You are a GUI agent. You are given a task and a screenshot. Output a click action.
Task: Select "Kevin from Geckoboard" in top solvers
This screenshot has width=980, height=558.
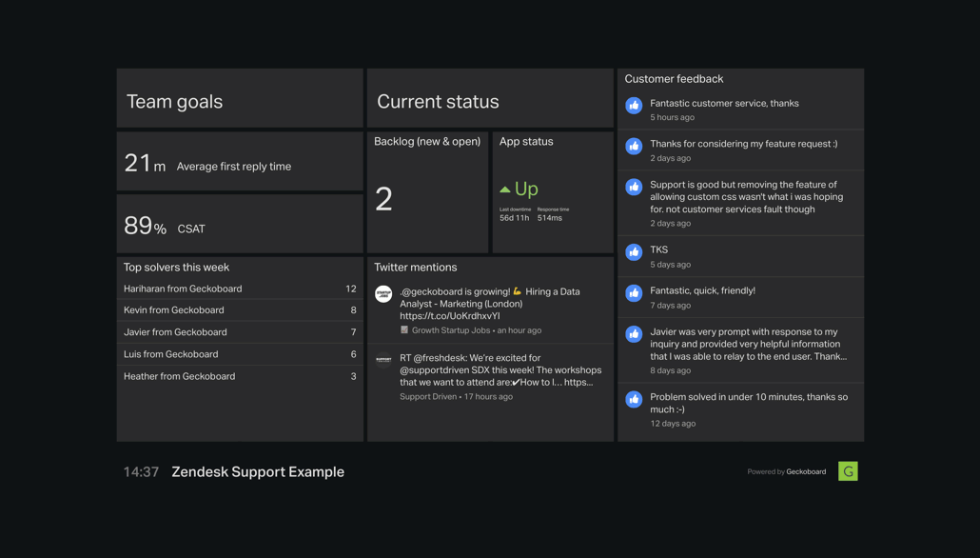click(x=174, y=310)
